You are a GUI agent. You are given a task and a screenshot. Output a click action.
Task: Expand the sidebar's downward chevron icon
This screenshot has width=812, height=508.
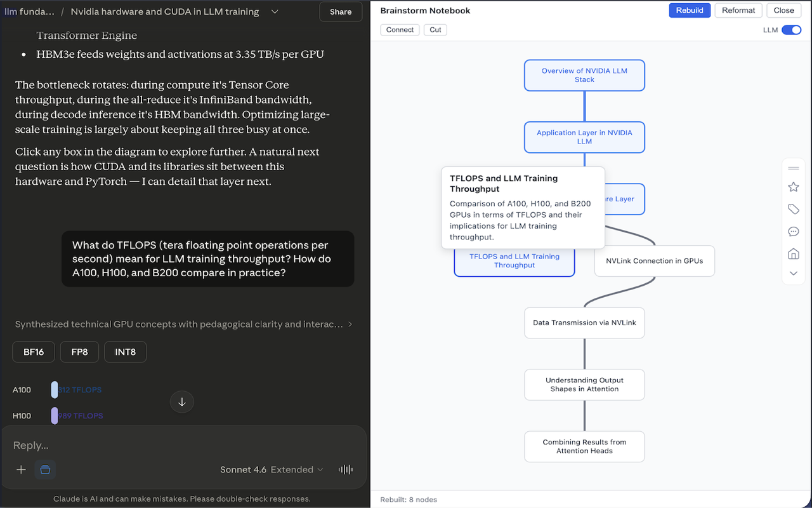(794, 273)
